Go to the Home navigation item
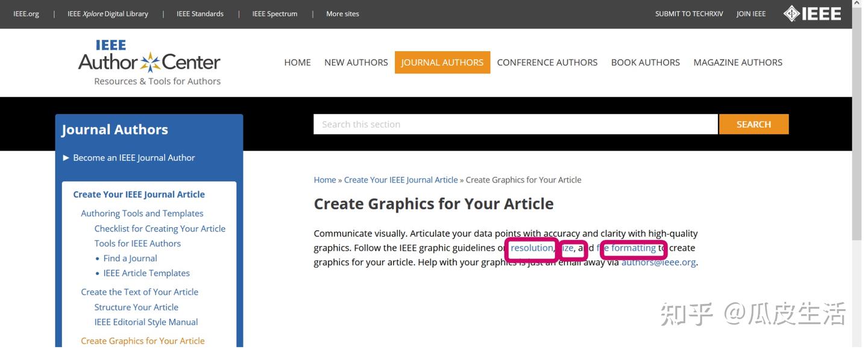The image size is (868, 349). [297, 63]
